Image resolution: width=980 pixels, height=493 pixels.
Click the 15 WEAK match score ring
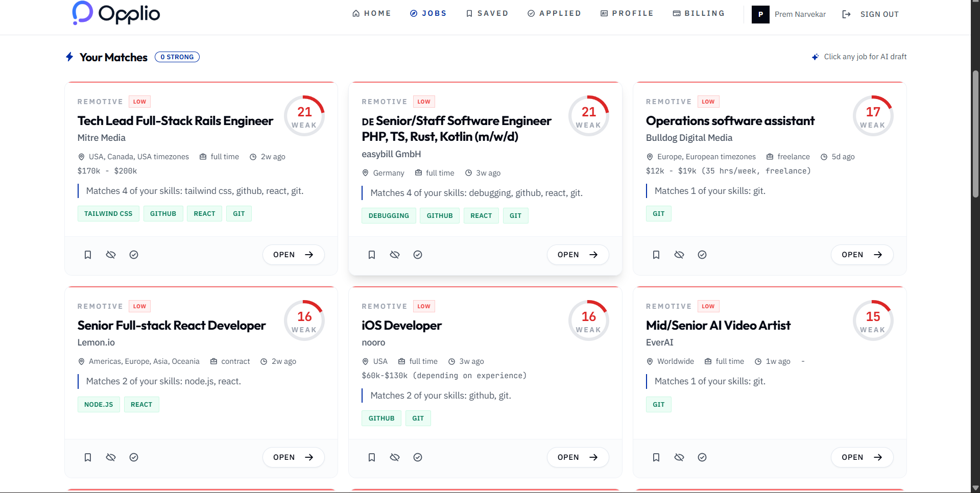point(873,321)
